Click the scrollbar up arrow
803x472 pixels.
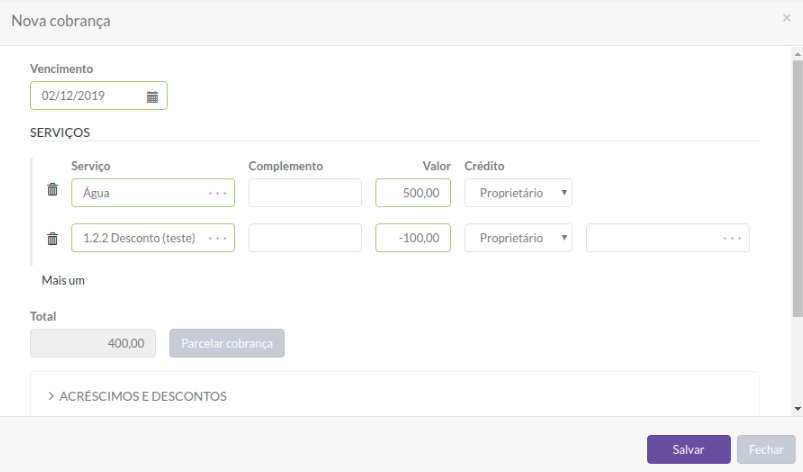coord(797,54)
